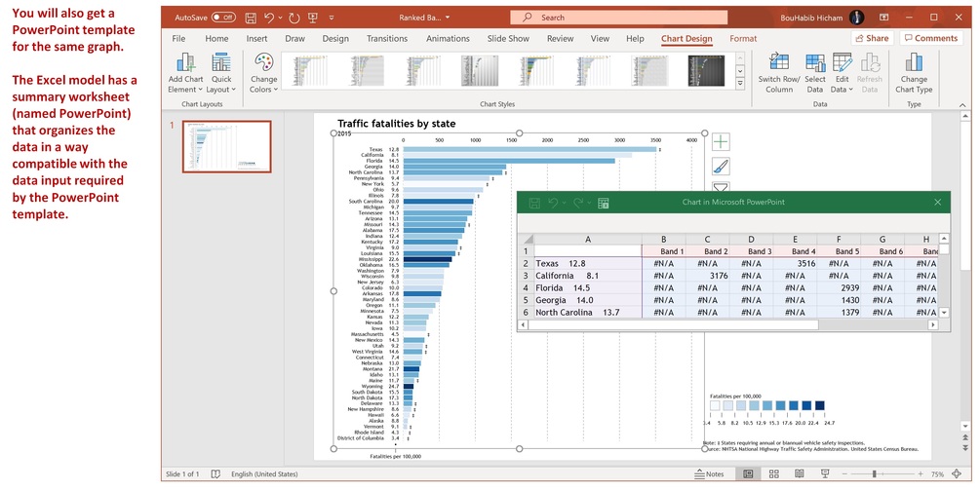Screen dimensions: 980x491
Task: Open the File menu
Action: pyautogui.click(x=178, y=38)
